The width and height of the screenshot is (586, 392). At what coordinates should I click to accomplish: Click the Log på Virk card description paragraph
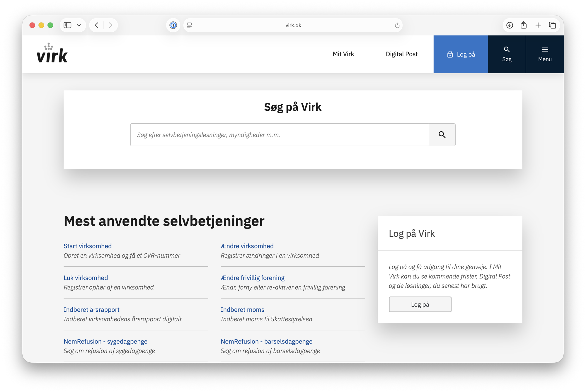click(449, 276)
